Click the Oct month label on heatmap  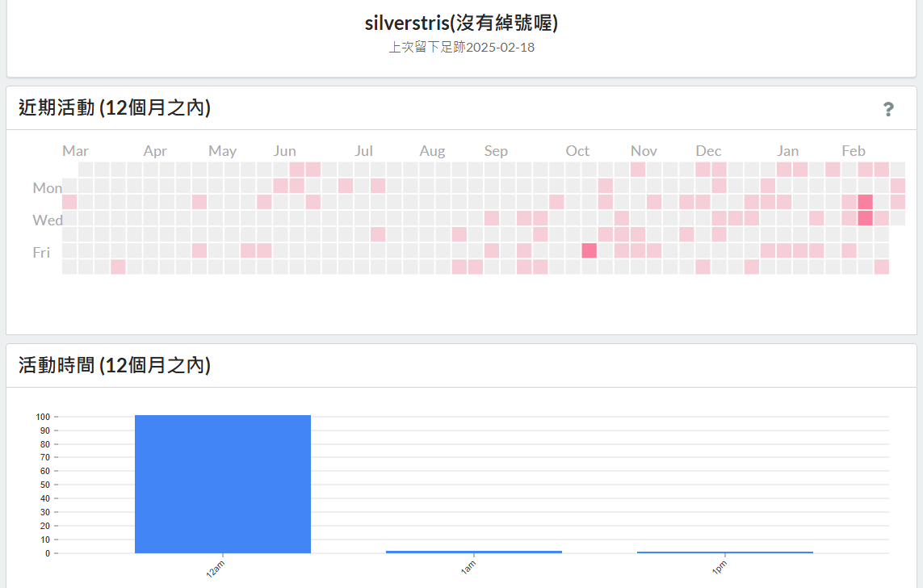pos(577,151)
